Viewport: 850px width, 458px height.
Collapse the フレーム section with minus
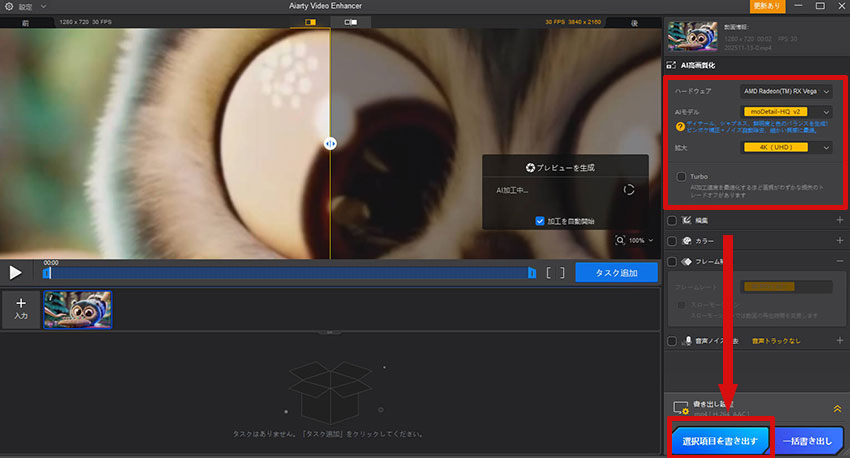[x=840, y=261]
